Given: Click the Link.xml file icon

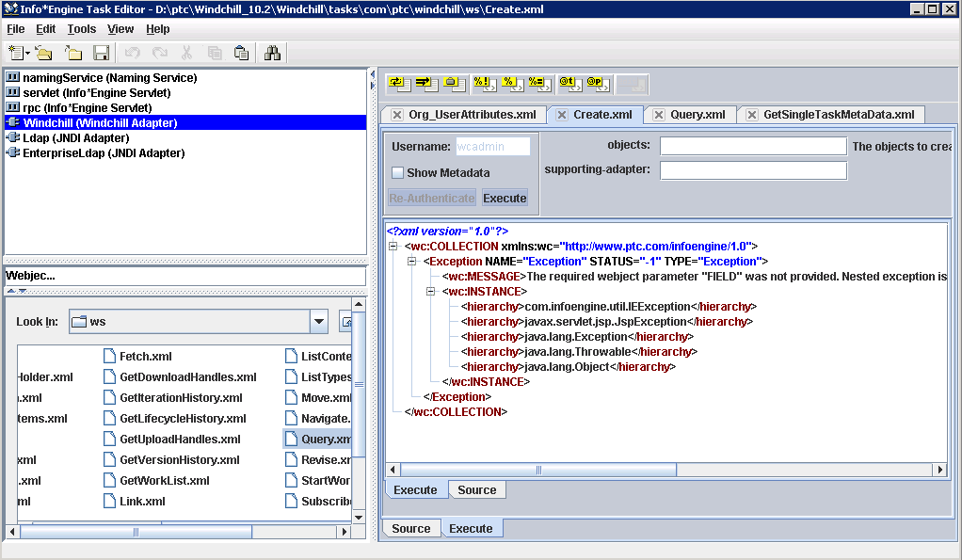Looking at the screenshot, I should tap(110, 501).
